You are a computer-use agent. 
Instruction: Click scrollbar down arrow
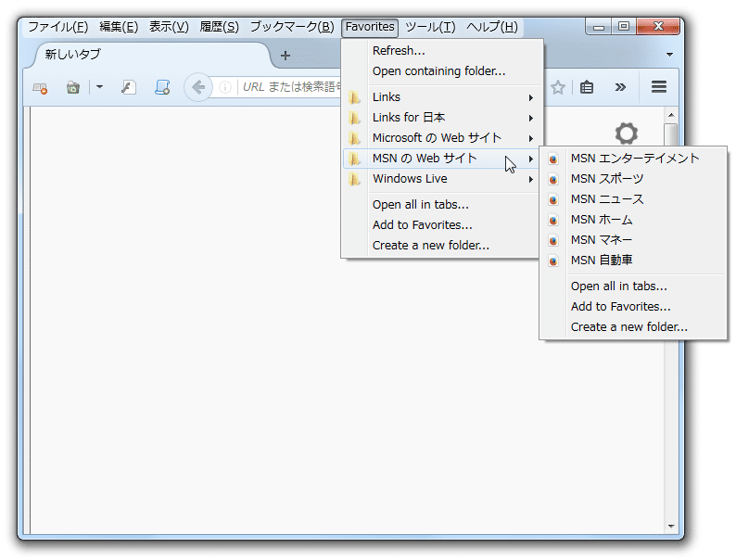[x=671, y=527]
